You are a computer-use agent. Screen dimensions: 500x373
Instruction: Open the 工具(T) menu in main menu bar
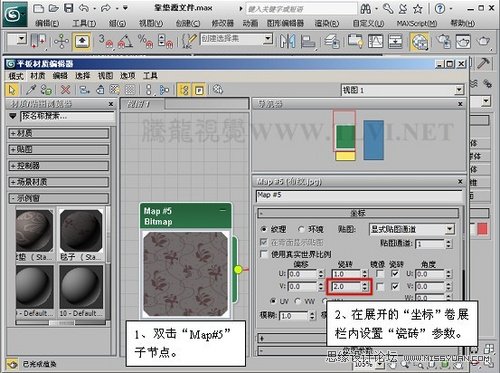click(84, 23)
